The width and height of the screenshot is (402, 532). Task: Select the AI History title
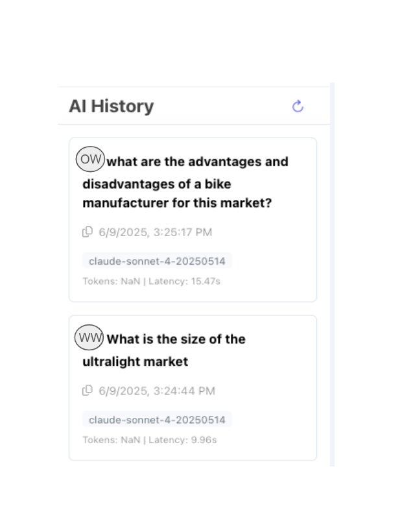[x=111, y=106]
